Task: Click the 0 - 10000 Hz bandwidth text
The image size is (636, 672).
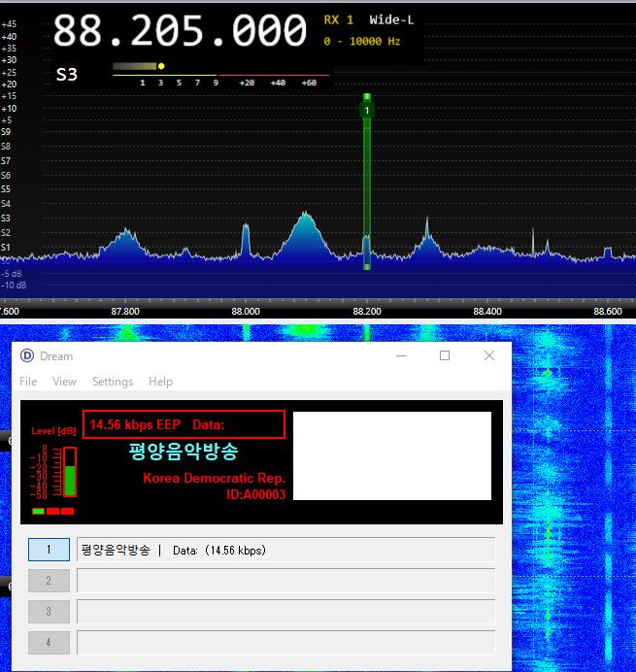Action: tap(362, 42)
